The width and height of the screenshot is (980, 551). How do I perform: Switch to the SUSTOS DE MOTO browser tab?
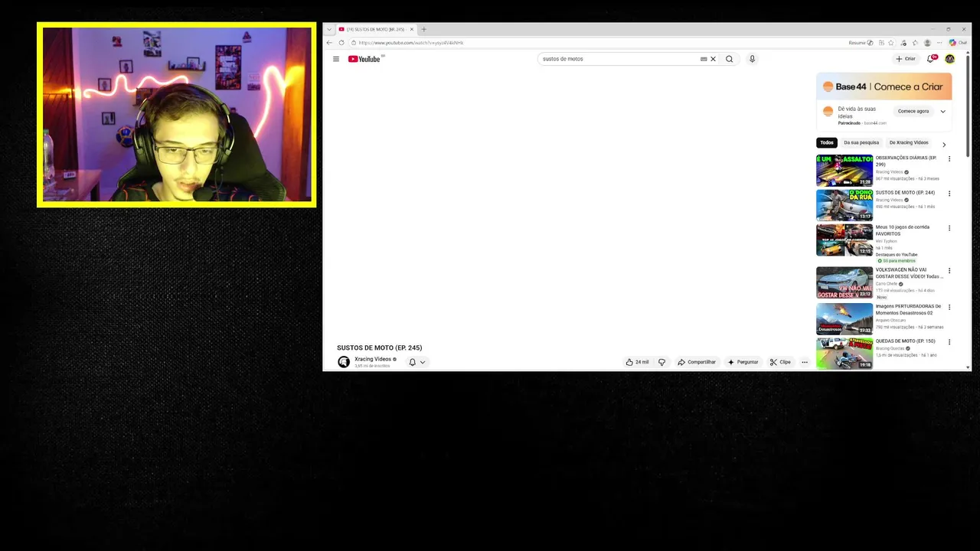click(375, 29)
